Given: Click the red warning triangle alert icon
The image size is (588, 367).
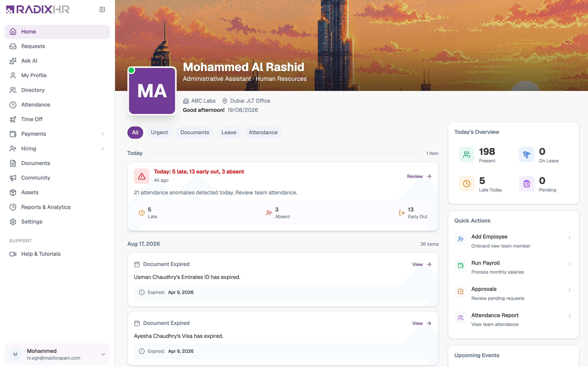Looking at the screenshot, I should pyautogui.click(x=142, y=176).
